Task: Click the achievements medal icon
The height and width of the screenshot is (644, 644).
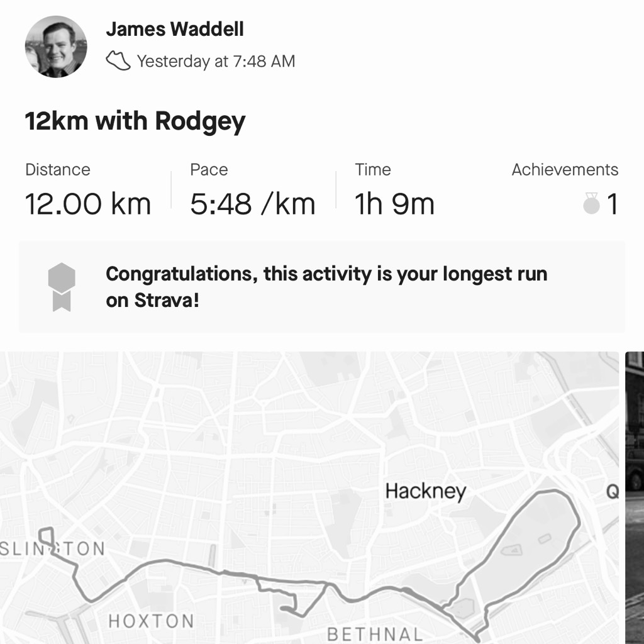Action: tap(591, 203)
